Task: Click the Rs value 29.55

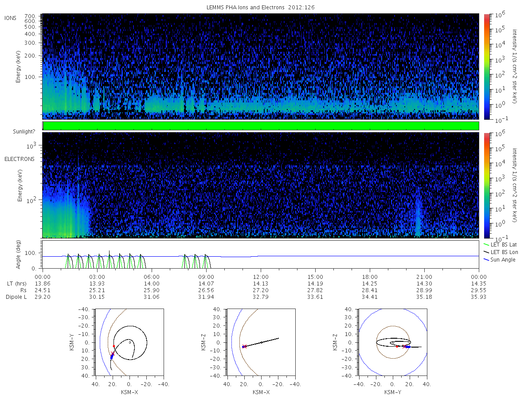Action: (479, 290)
